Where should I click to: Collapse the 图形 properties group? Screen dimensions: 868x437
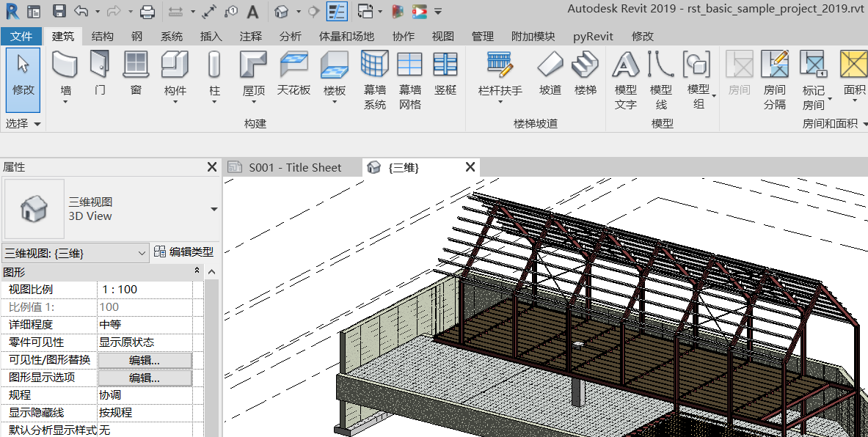pos(197,271)
